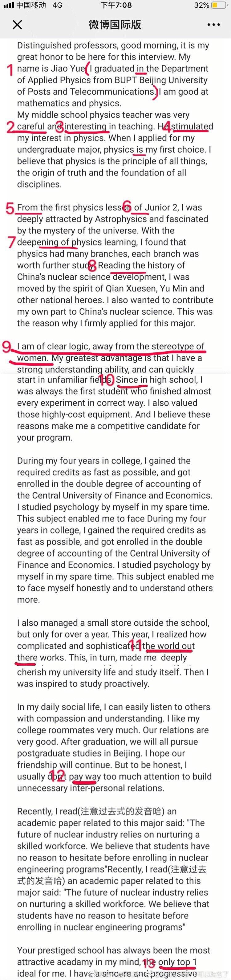The width and height of the screenshot is (231, 980).
Task: Open the three-dot more options menu
Action: [214, 25]
